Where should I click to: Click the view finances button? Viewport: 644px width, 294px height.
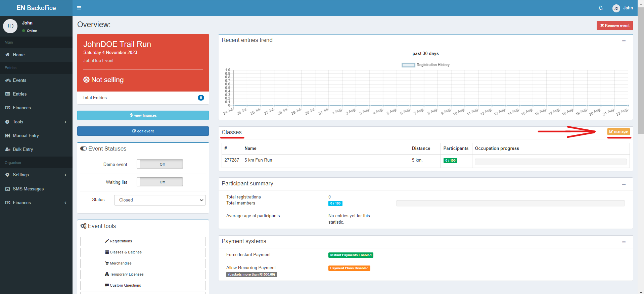coord(143,115)
